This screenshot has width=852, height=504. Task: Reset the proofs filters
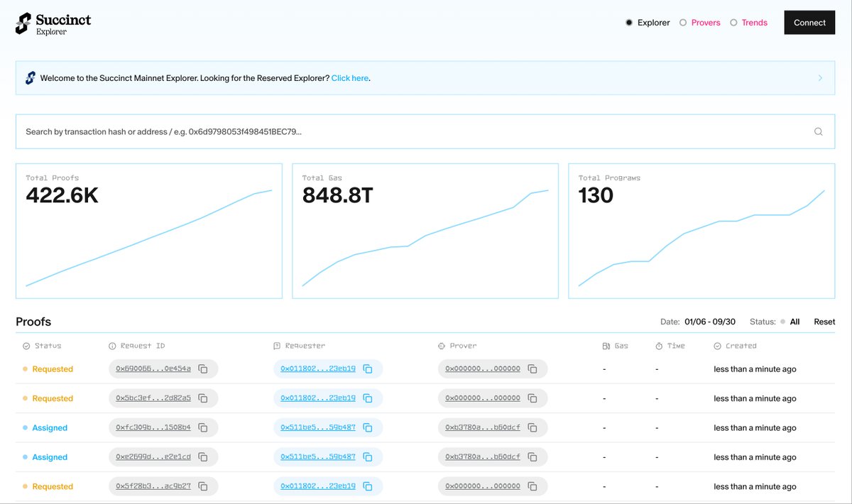(x=824, y=322)
